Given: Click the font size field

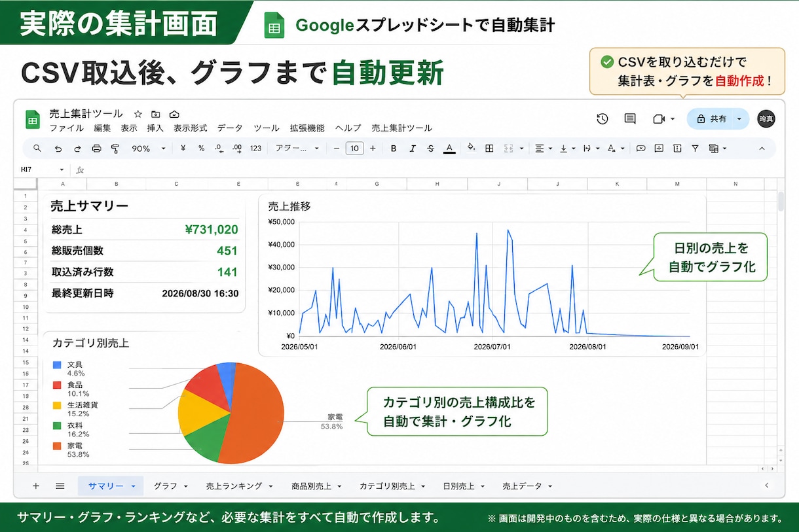Looking at the screenshot, I should 354,149.
